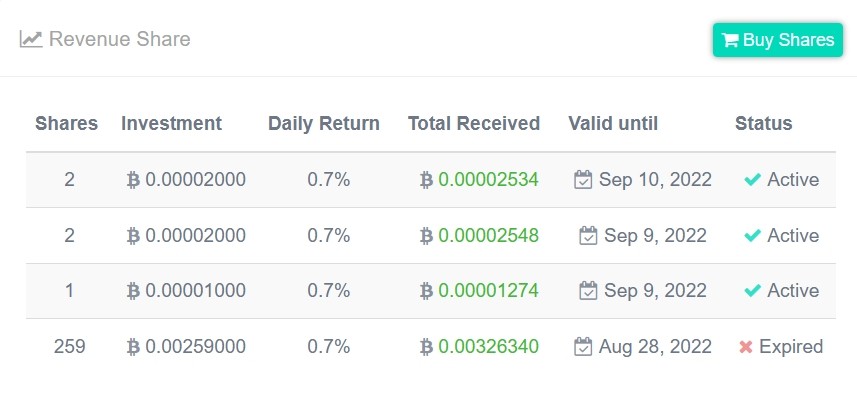
Task: Click the Investment column header
Action: 172,123
